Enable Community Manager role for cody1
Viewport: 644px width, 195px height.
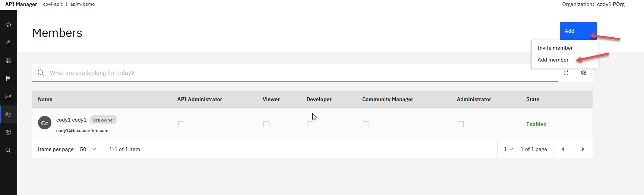click(366, 124)
